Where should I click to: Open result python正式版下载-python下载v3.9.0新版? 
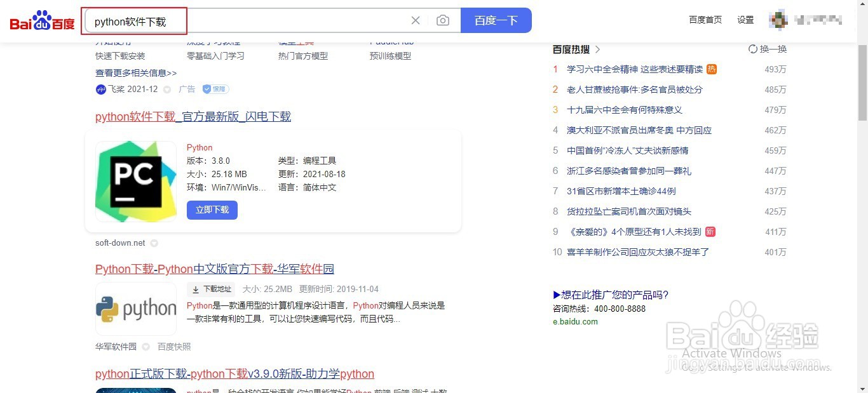234,374
